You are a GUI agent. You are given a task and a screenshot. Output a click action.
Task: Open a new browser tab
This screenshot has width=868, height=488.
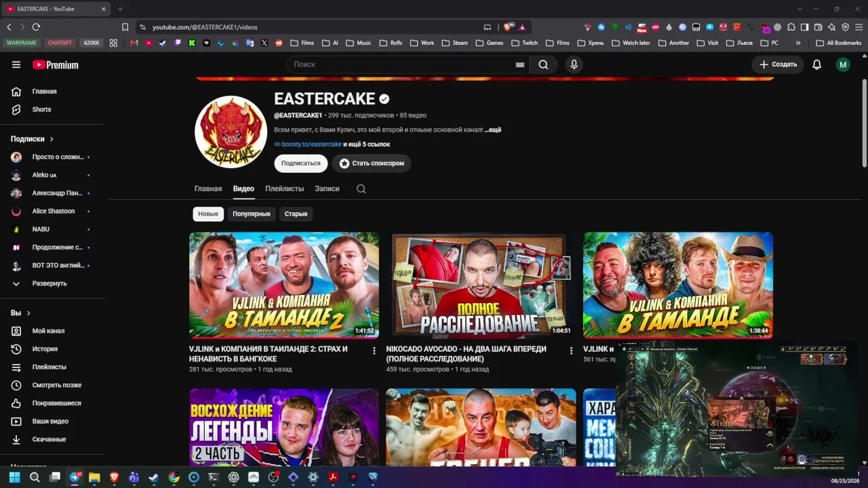pyautogui.click(x=120, y=9)
